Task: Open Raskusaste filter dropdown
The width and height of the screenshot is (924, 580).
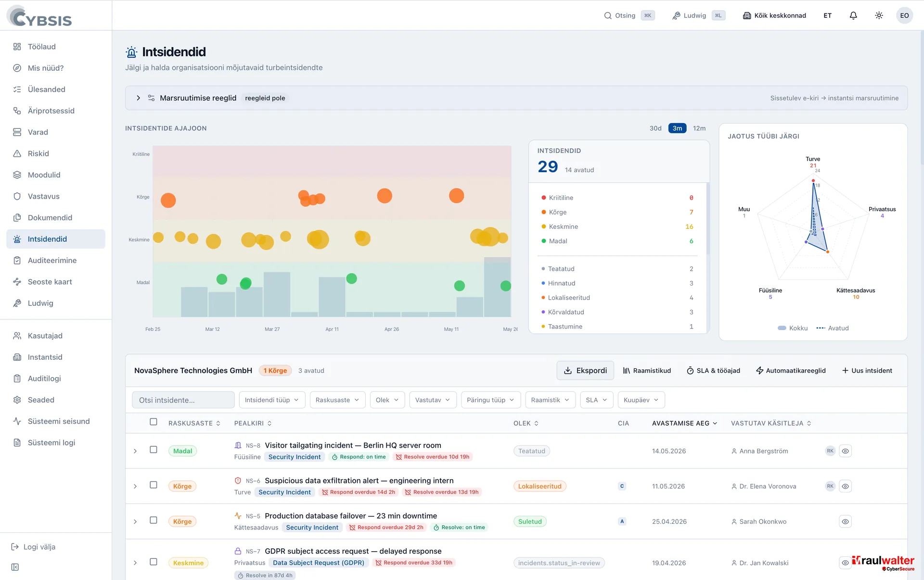Action: click(337, 400)
